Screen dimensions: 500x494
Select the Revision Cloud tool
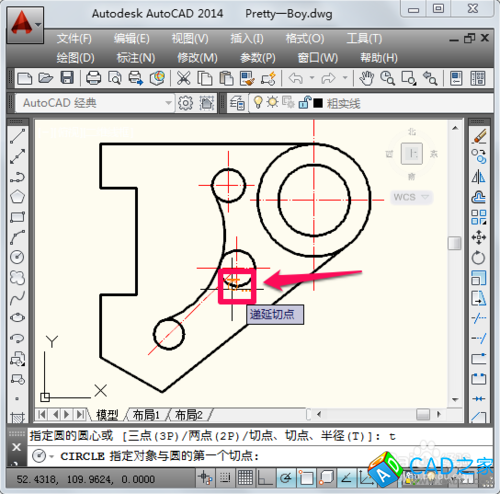coord(17,277)
